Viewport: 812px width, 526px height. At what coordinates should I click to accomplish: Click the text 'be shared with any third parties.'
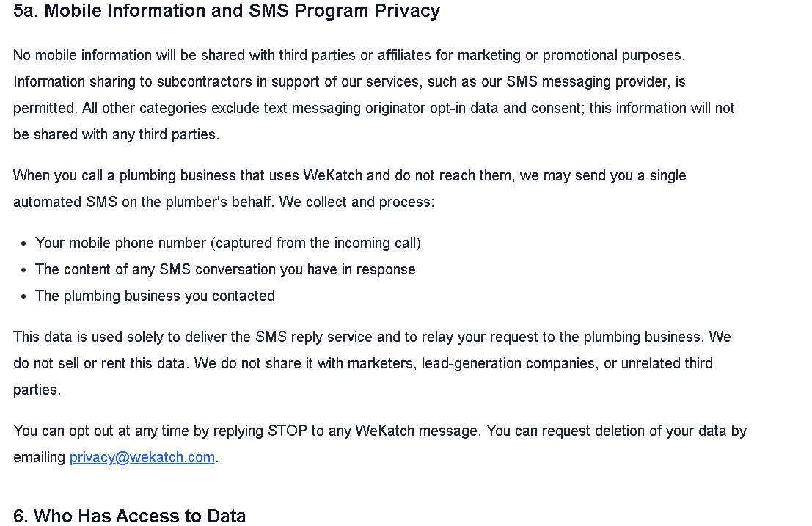coord(116,134)
